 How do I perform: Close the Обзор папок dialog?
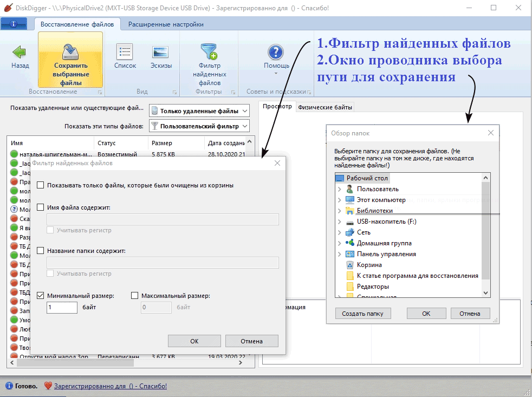(x=491, y=133)
